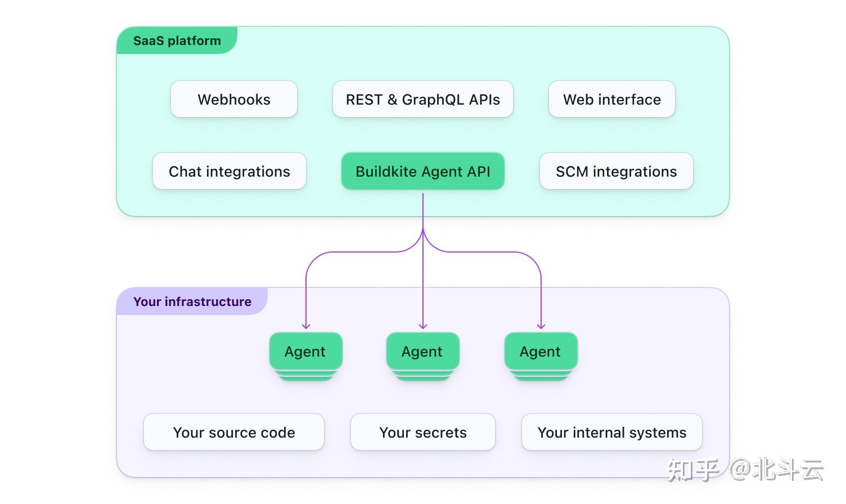Click the 知乎 watermark logo

694,470
